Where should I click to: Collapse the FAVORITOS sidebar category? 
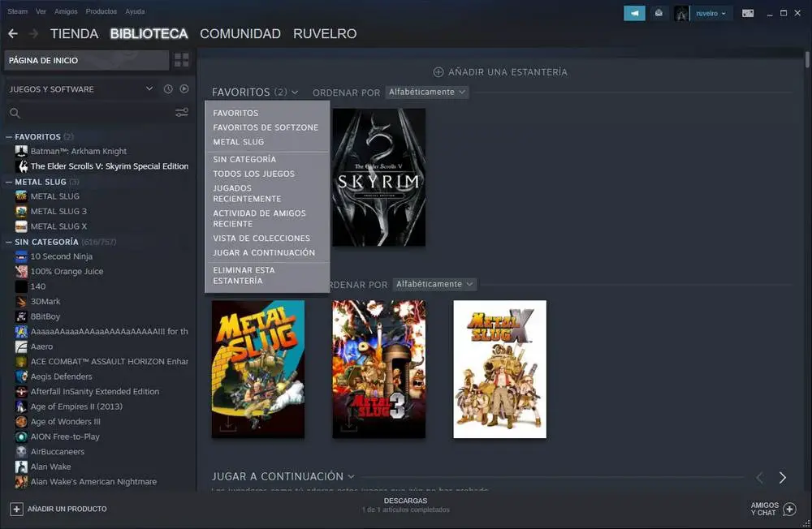pyautogui.click(x=9, y=136)
